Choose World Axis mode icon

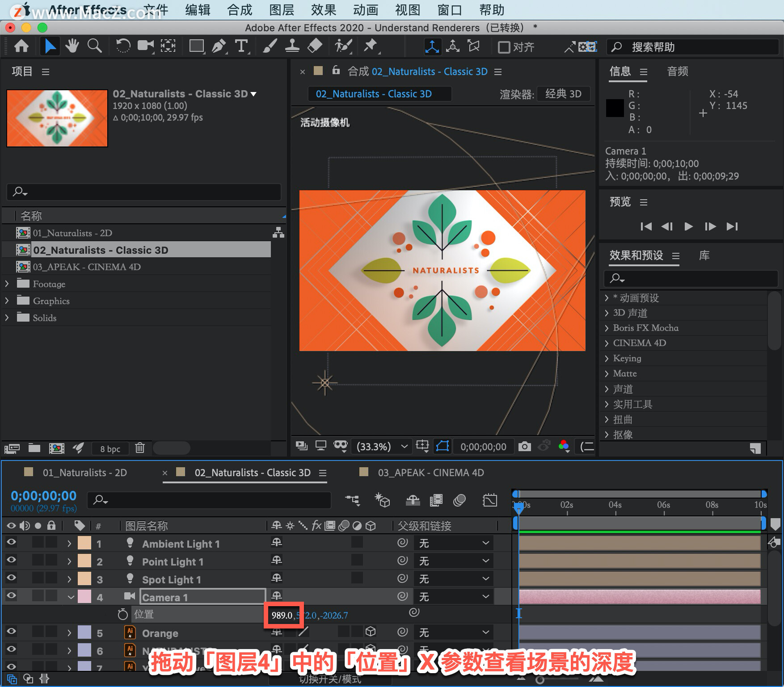click(453, 46)
